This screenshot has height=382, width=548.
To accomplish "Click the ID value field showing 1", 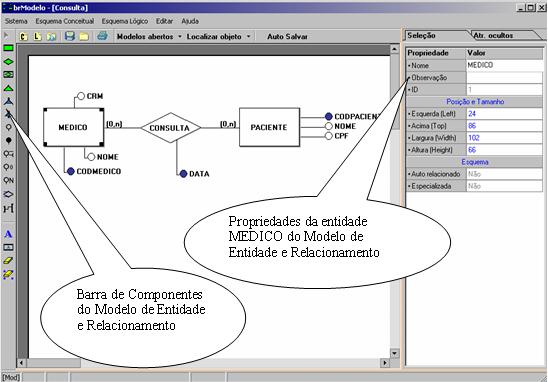I will click(x=504, y=89).
